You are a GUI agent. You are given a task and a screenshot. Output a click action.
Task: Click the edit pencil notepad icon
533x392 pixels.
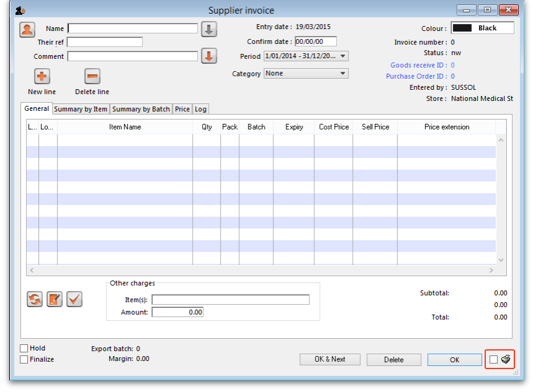click(55, 299)
